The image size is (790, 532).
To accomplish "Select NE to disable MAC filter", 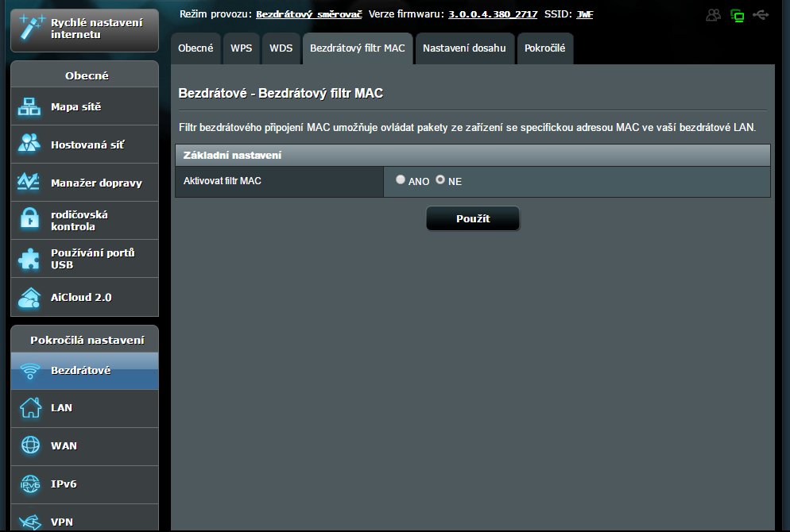I will click(x=440, y=180).
